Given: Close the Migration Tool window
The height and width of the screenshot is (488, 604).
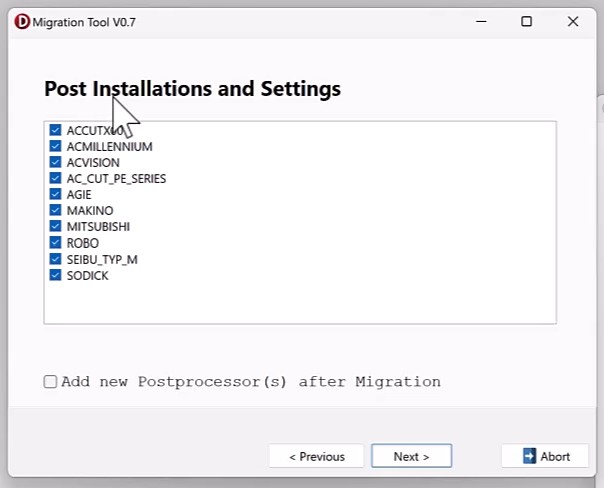Looking at the screenshot, I should click(573, 22).
